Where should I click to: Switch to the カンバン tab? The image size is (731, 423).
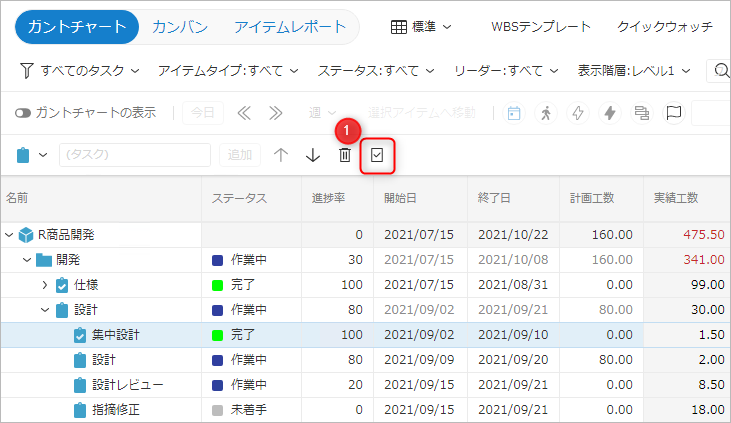point(179,27)
